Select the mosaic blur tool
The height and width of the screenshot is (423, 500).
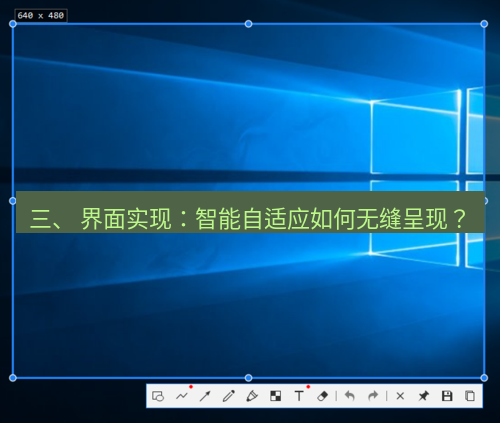[x=276, y=396]
